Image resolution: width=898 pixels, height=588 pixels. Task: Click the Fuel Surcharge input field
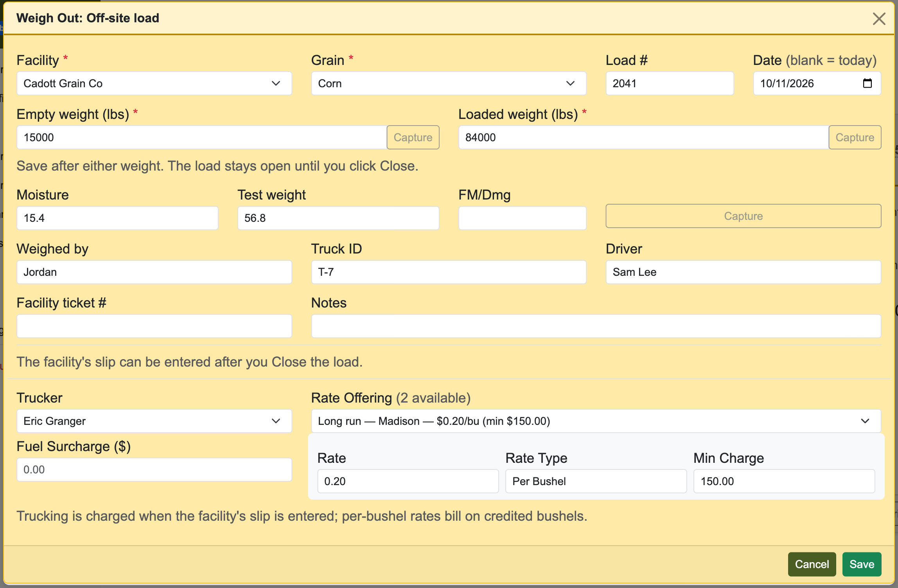(x=154, y=469)
